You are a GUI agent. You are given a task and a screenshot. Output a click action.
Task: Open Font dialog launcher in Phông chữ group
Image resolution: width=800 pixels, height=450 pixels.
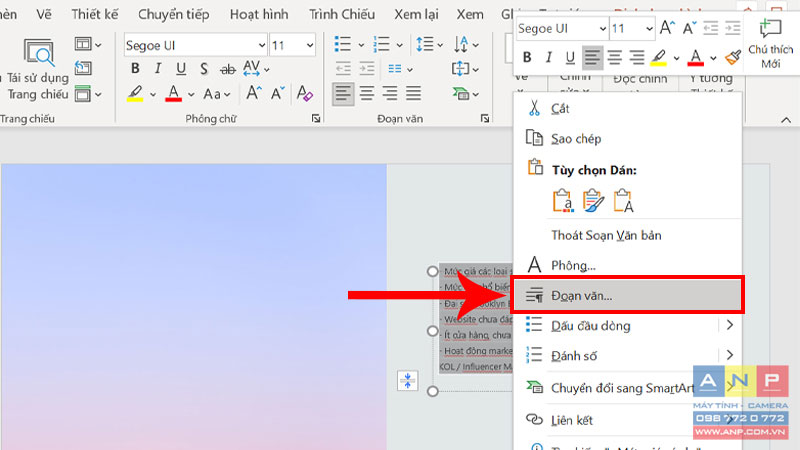[316, 118]
